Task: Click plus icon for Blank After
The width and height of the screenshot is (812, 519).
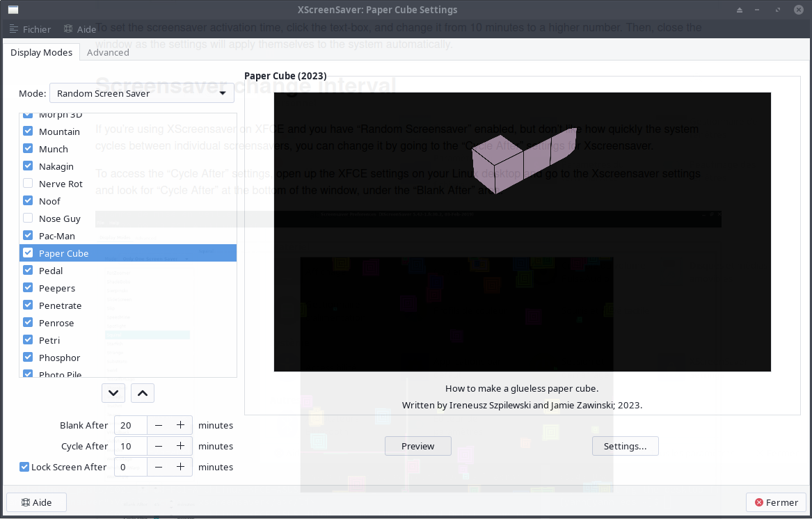Action: click(180, 425)
